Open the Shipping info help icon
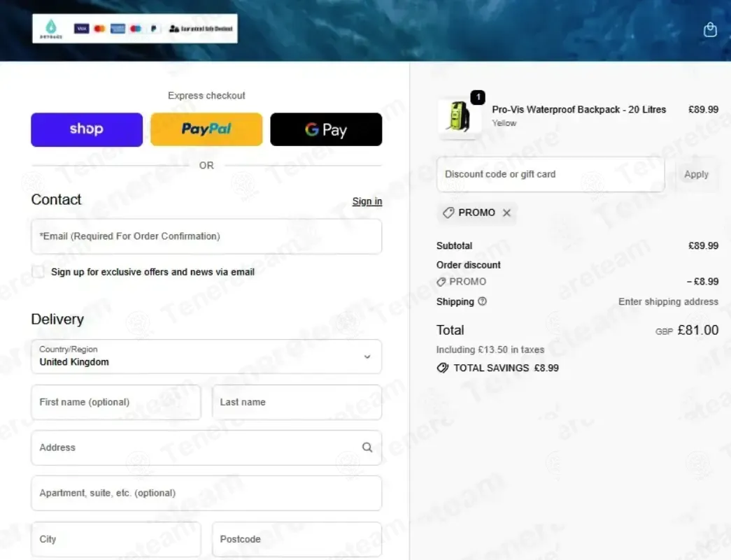This screenshot has width=731, height=560. click(x=483, y=301)
